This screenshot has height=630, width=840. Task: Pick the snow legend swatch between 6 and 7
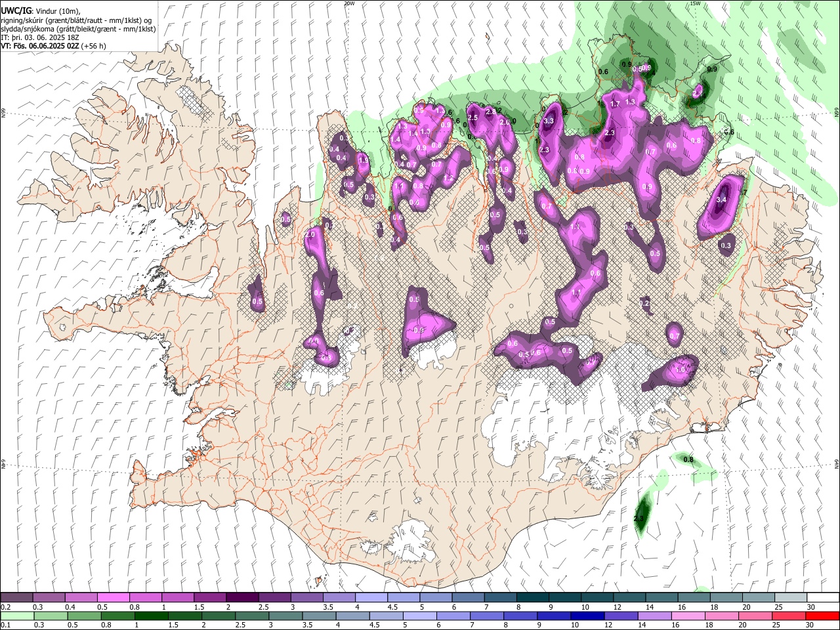point(467,597)
